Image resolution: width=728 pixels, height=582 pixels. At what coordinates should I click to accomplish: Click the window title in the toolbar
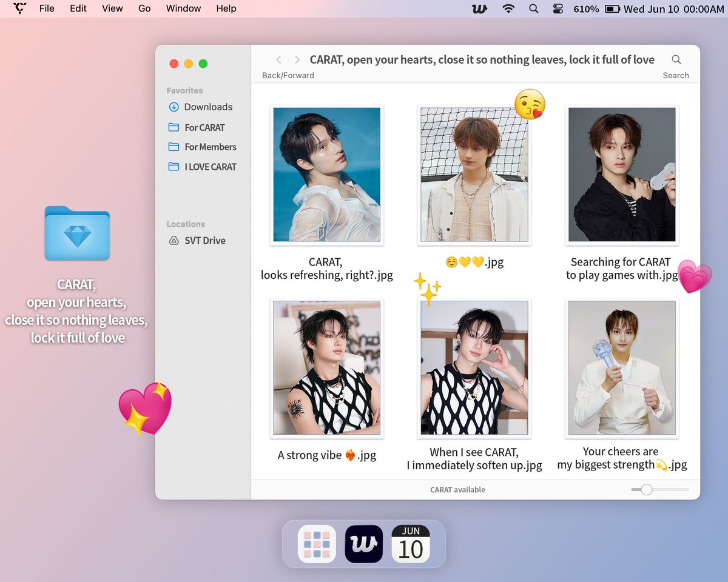[482, 59]
